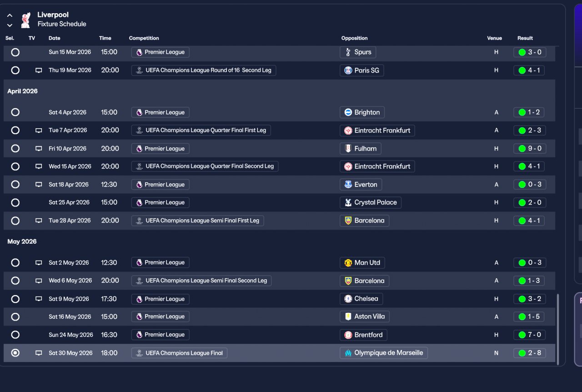
Task: Click the Time column header
Action: click(x=105, y=38)
